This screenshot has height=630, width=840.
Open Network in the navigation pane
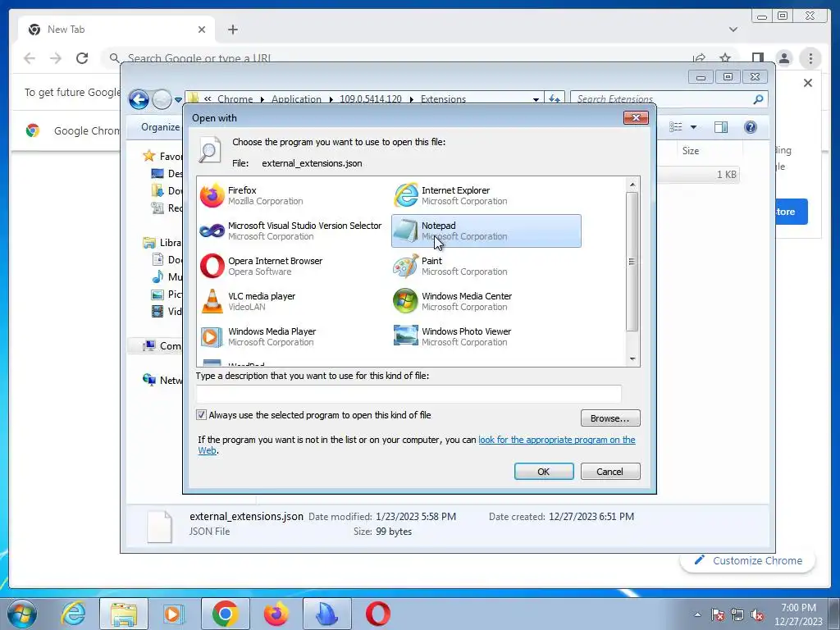pos(162,381)
